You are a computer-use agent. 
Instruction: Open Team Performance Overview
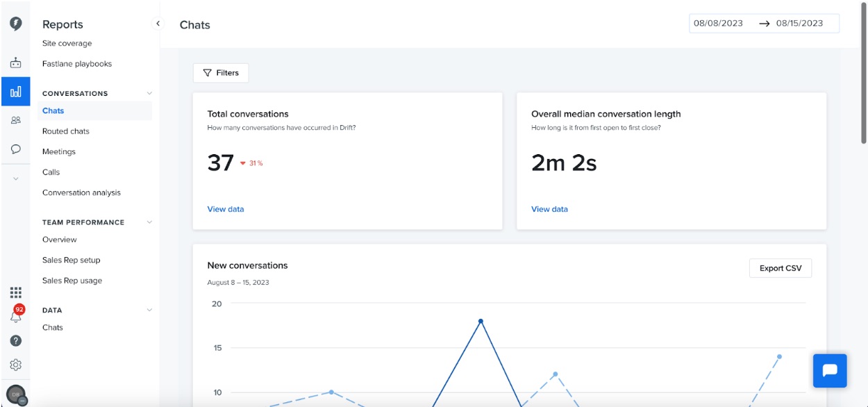click(60, 240)
